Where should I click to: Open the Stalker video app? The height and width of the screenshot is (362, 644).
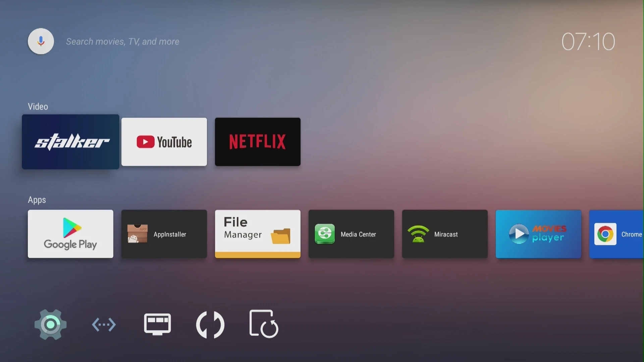click(70, 141)
